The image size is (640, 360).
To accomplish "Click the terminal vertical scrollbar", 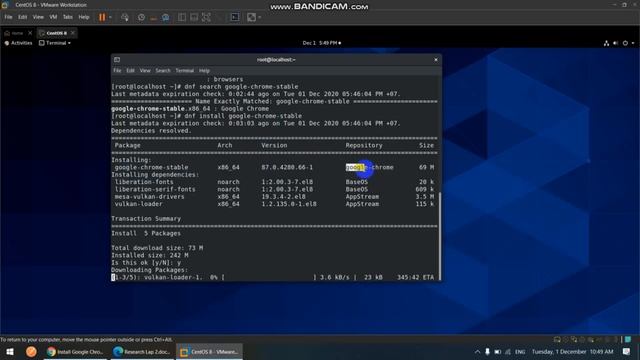I will click(440, 236).
